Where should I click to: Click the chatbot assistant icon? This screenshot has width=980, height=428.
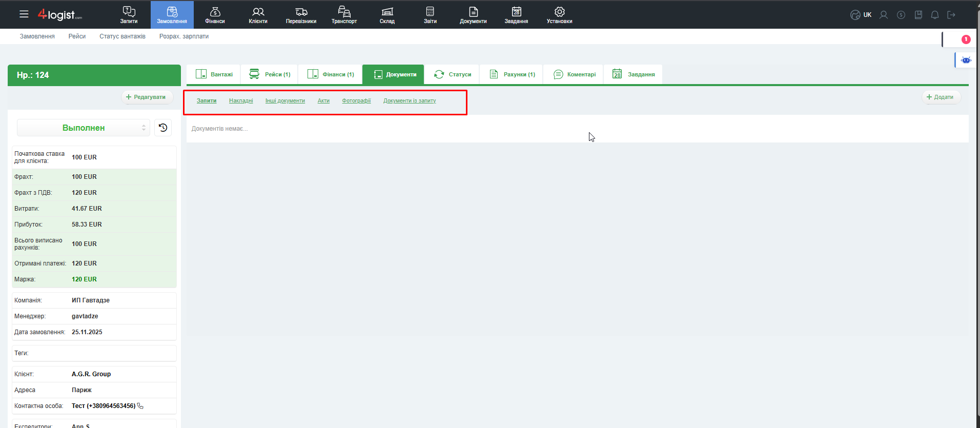(966, 60)
